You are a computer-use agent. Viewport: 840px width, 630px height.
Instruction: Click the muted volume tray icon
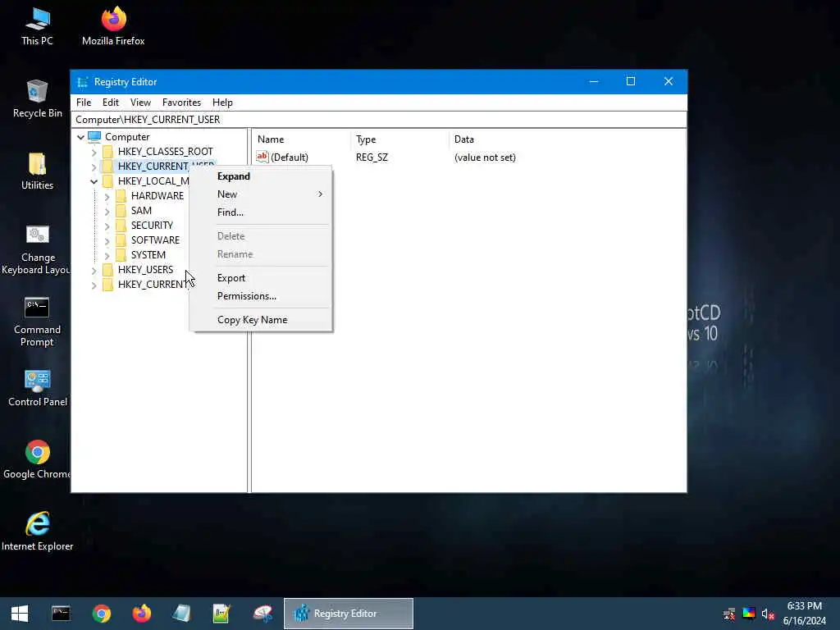[x=768, y=614]
